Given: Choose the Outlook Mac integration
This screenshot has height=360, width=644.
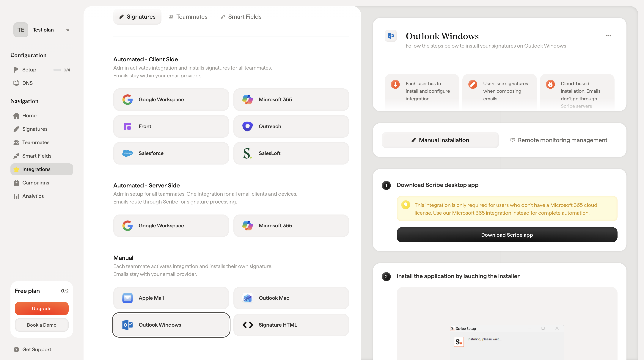Looking at the screenshot, I should [x=291, y=298].
